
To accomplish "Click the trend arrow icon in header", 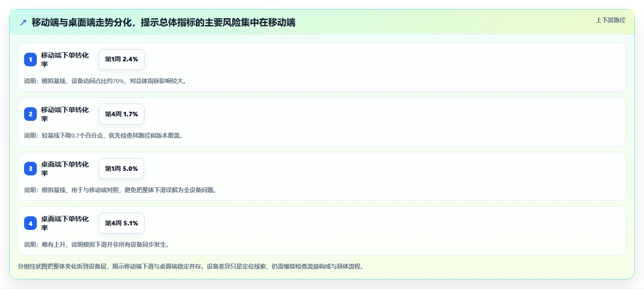I will coord(23,22).
